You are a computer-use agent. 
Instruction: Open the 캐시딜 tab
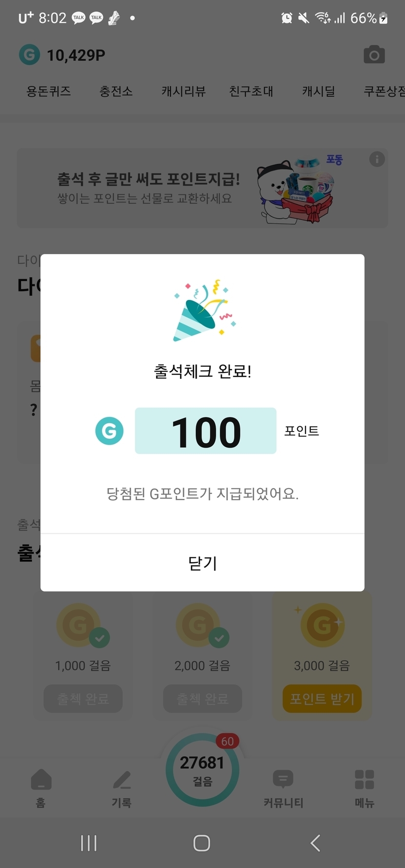[x=318, y=91]
